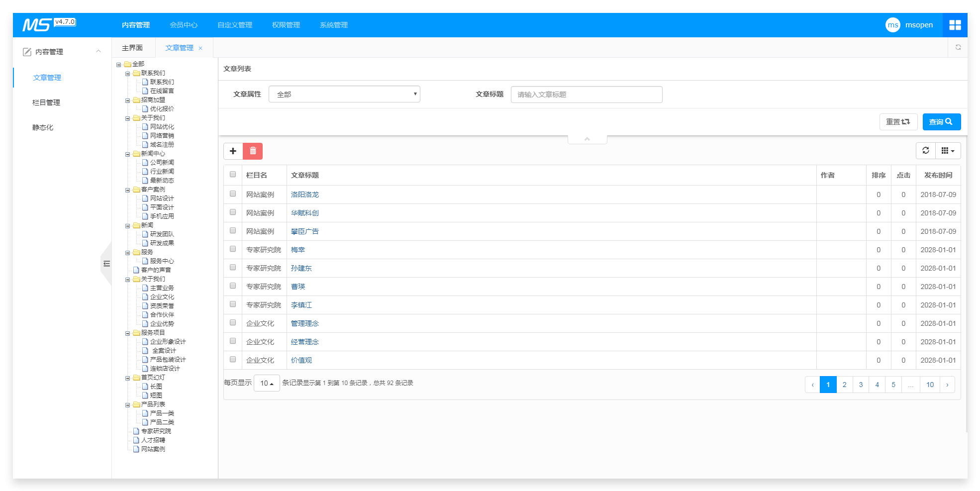Collapse the sidebar with handle icon
This screenshot has width=980, height=491.
pos(106,264)
